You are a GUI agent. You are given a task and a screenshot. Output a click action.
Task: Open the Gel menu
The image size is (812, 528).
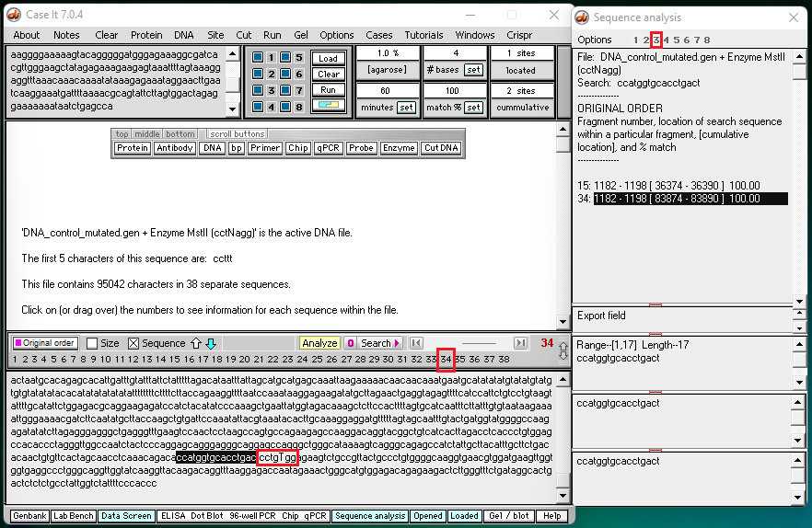(301, 35)
